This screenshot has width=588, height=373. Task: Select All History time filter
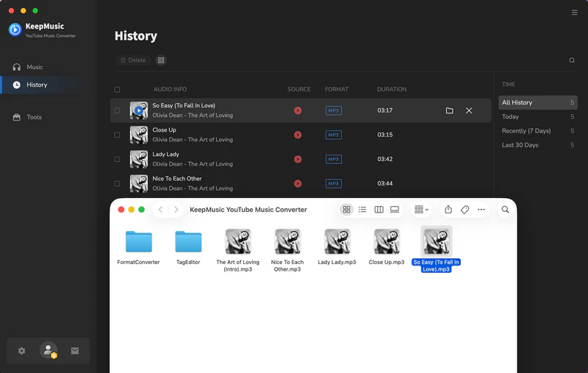[538, 102]
